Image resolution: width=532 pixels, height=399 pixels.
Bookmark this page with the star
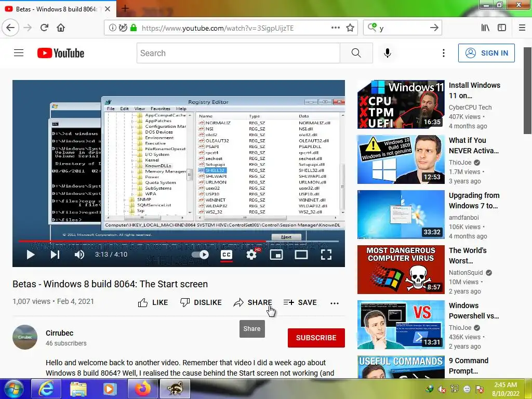point(350,28)
